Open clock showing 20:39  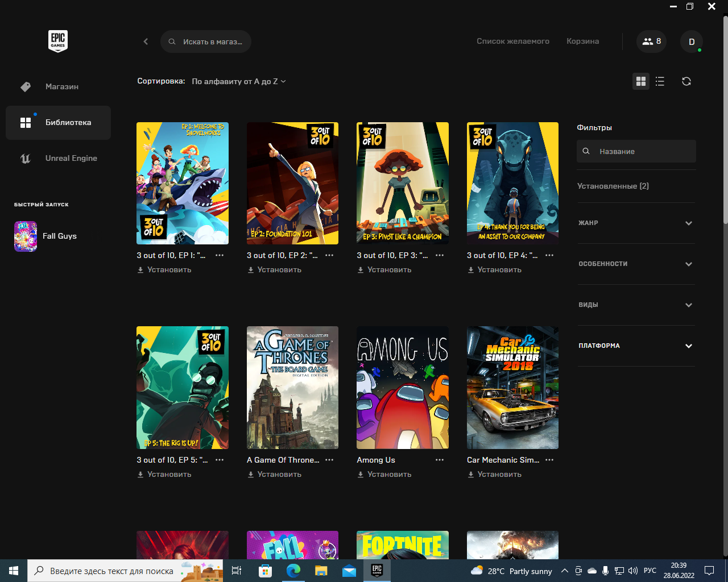point(679,571)
